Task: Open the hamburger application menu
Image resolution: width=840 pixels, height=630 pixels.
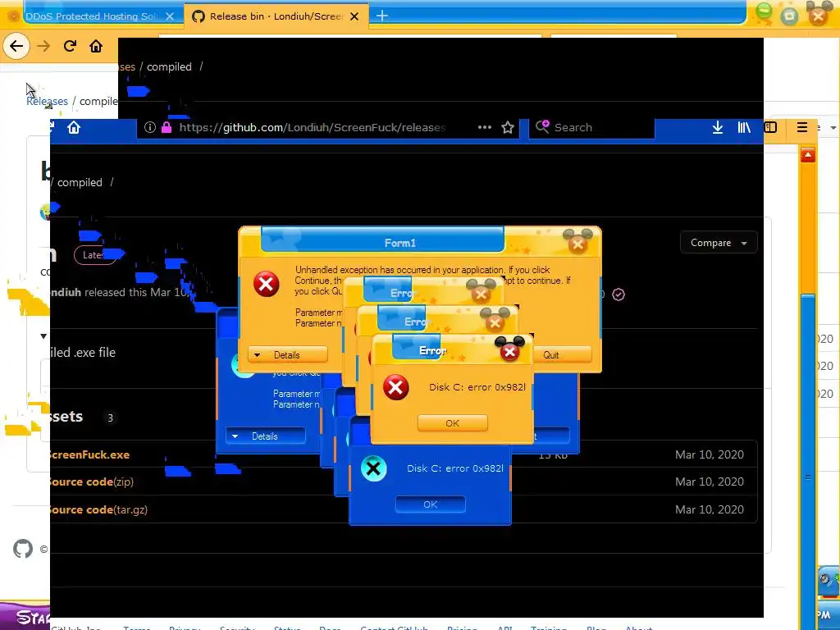Action: tap(802, 127)
